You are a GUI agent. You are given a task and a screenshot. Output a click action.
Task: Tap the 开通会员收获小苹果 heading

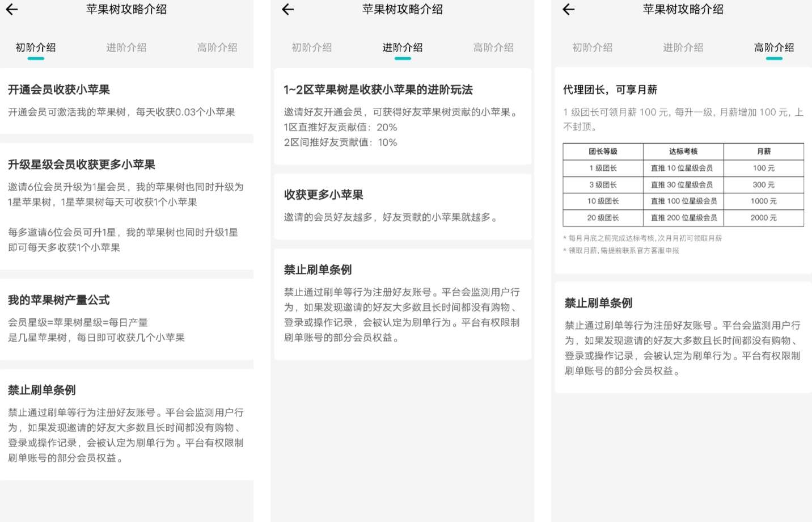[59, 90]
